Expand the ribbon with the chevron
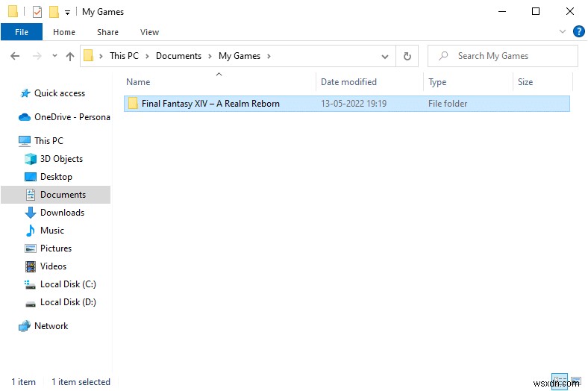This screenshot has width=588, height=391. (563, 32)
